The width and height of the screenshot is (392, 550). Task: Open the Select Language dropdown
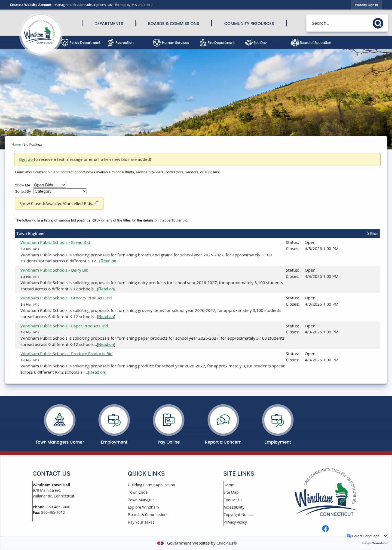[367, 536]
